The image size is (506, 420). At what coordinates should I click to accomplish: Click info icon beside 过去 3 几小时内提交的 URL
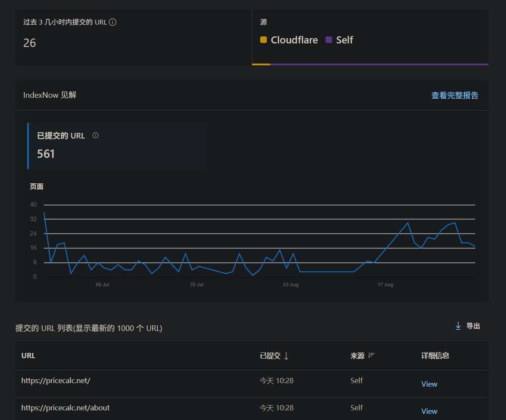pyautogui.click(x=113, y=22)
